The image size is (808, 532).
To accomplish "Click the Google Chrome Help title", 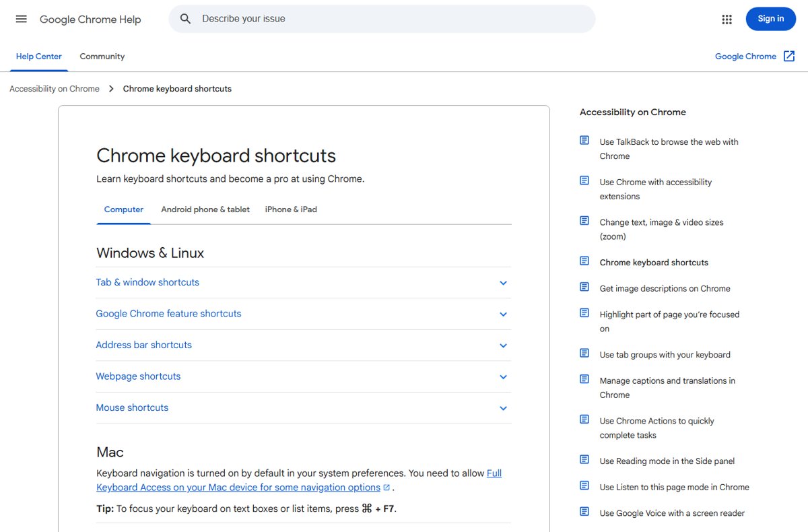I will coord(90,20).
